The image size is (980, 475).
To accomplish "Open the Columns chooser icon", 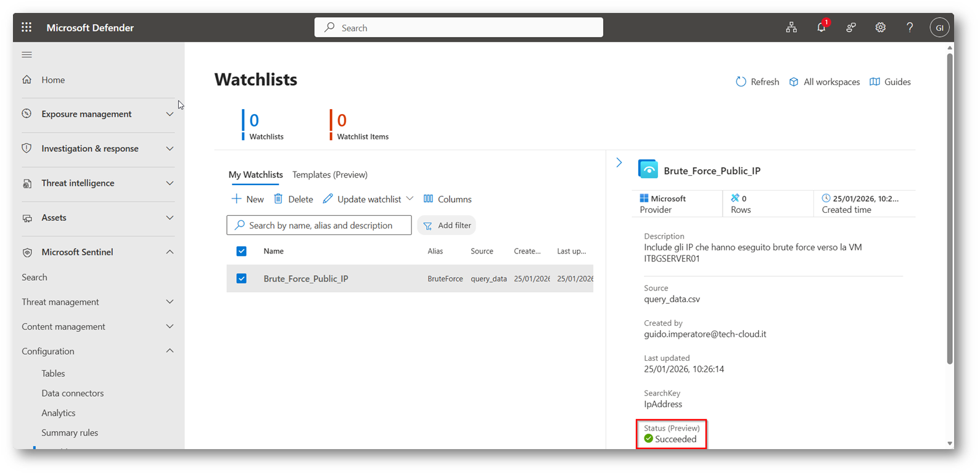I will click(428, 199).
